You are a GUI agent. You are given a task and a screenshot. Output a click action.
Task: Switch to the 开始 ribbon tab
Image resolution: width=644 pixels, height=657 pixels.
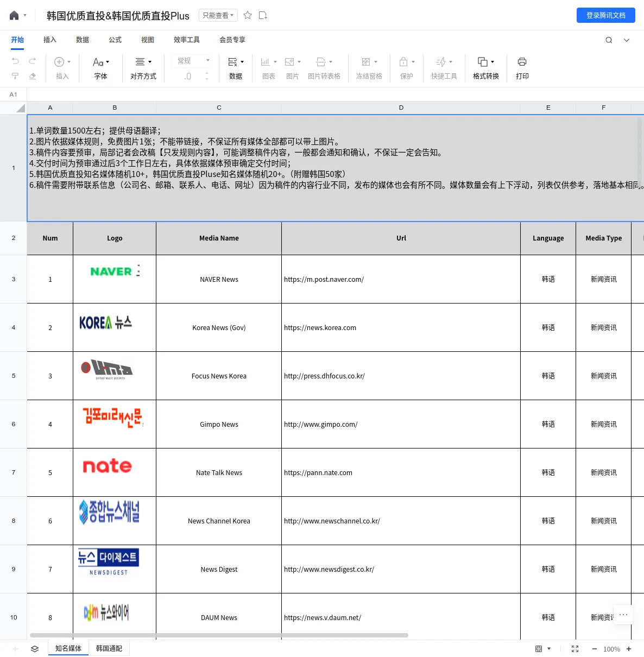click(x=17, y=40)
